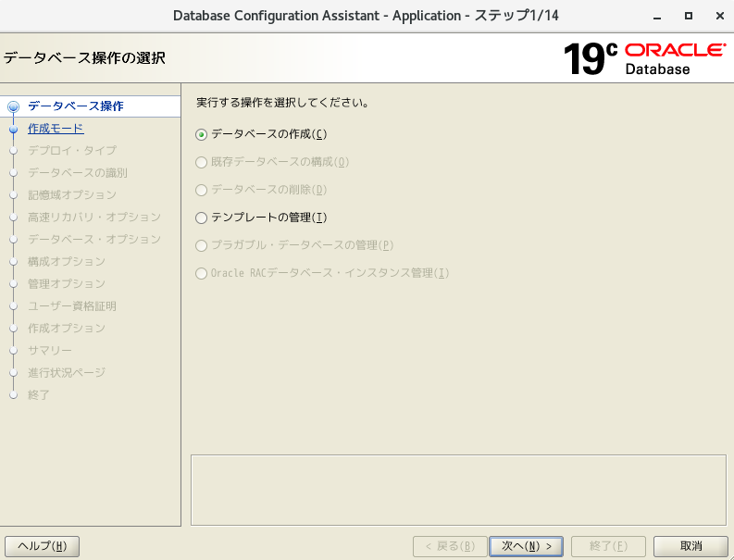Click ユーザー資格証明 step in sidebar
The image size is (734, 560).
(x=72, y=306)
